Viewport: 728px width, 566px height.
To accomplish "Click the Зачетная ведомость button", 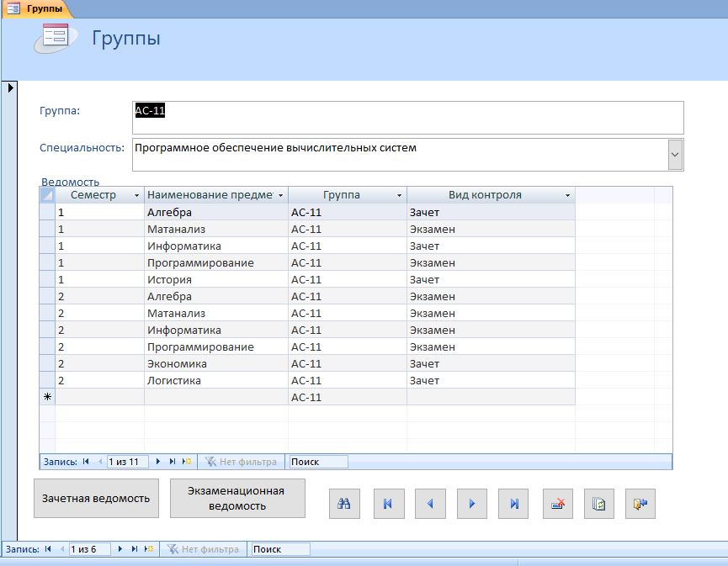I will point(96,498).
